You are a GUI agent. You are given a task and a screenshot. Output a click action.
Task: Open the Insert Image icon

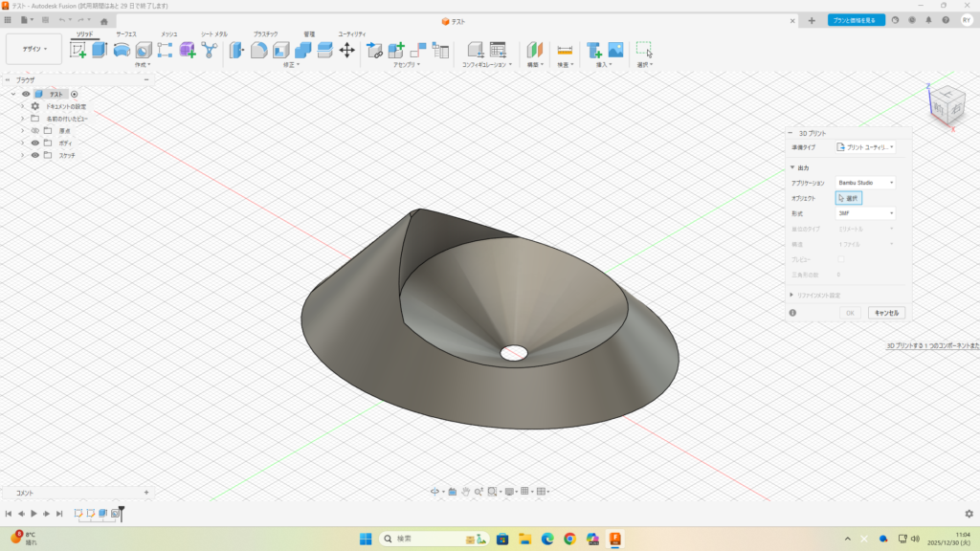coord(615,50)
